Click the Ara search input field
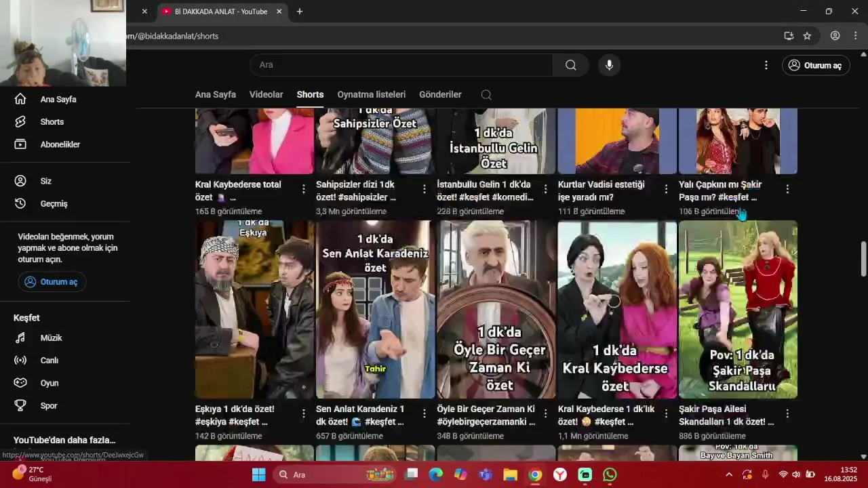 [401, 65]
